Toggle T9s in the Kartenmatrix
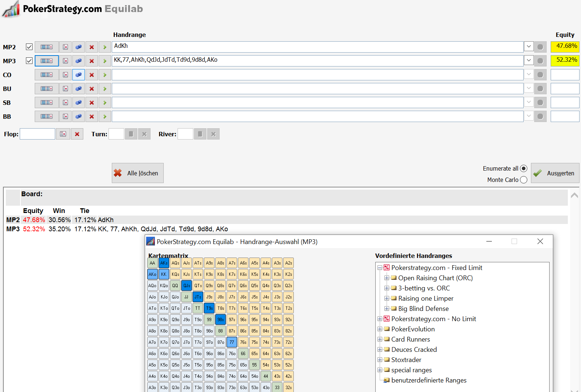581x392 pixels. pos(209,308)
